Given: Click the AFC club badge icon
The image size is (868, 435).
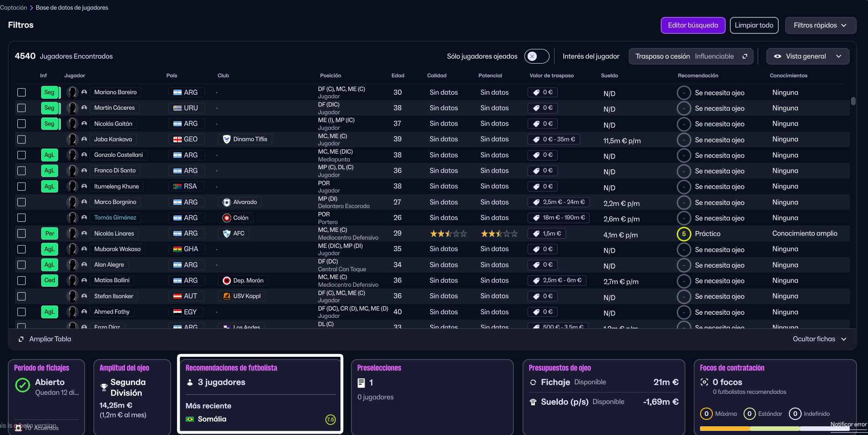Looking at the screenshot, I should pyautogui.click(x=226, y=233).
